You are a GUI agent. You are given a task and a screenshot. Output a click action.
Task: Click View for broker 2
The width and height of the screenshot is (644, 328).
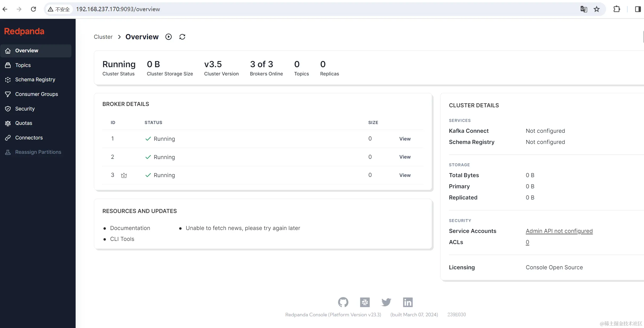pyautogui.click(x=405, y=157)
